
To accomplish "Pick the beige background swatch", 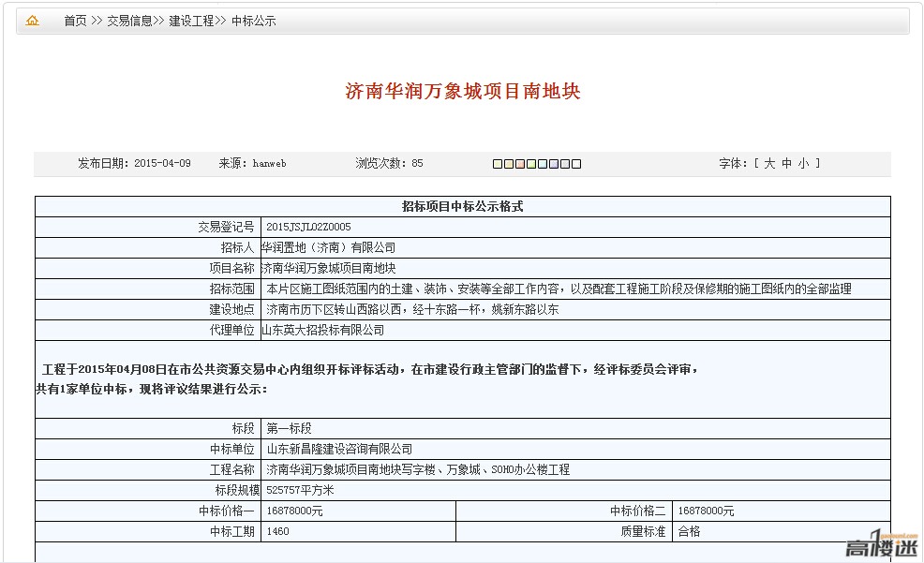I will (509, 164).
